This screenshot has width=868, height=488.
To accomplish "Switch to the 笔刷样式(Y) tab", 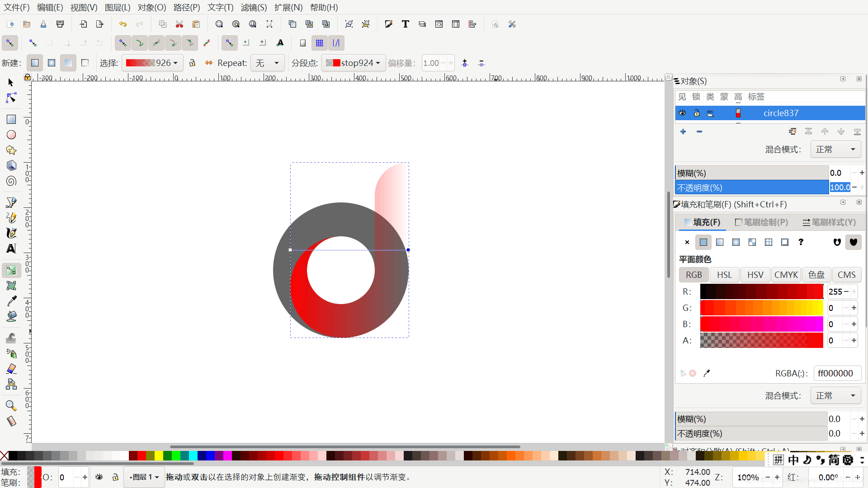I will (x=829, y=222).
